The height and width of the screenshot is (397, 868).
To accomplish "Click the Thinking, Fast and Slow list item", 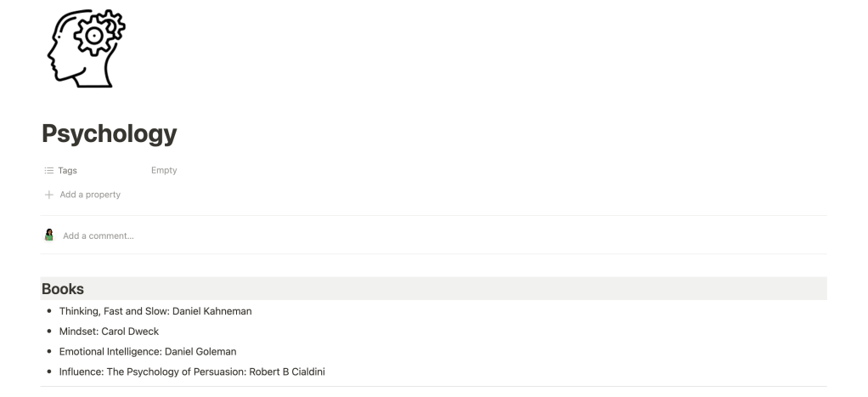I will (x=155, y=311).
